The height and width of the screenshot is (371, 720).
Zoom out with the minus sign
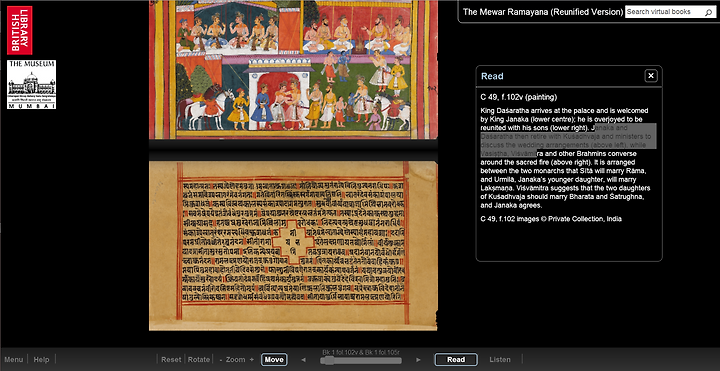(x=221, y=360)
